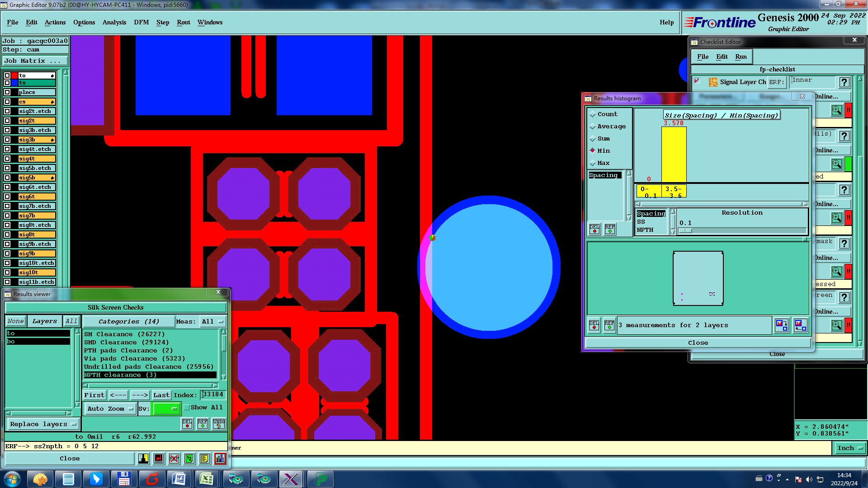Enable the Show All checkbox

(x=186, y=408)
